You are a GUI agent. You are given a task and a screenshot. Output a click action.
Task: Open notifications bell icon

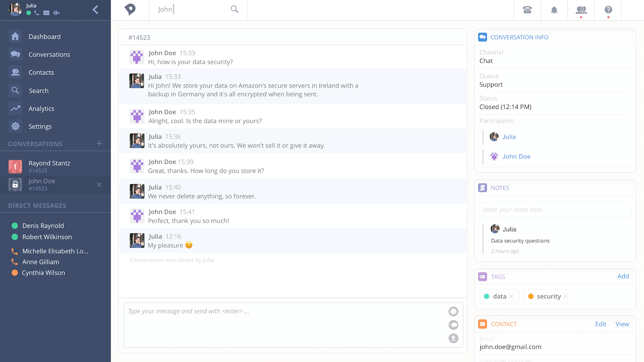click(x=554, y=10)
